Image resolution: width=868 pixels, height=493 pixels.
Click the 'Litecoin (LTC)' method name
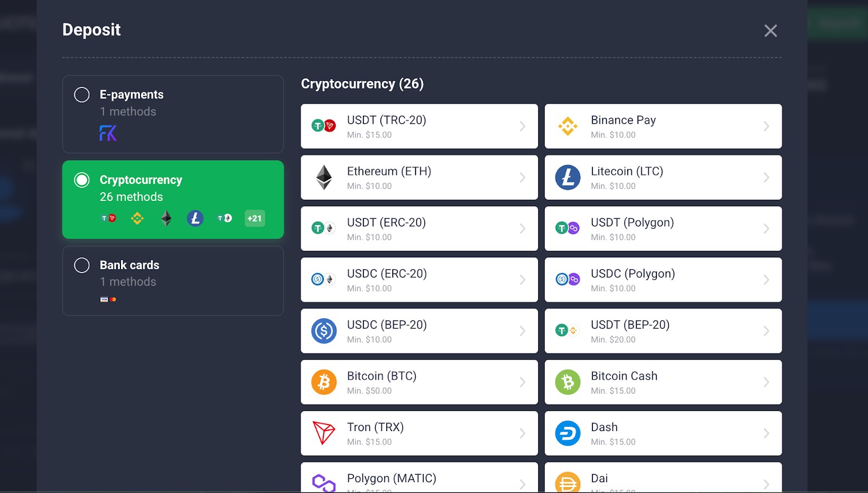pyautogui.click(x=627, y=172)
